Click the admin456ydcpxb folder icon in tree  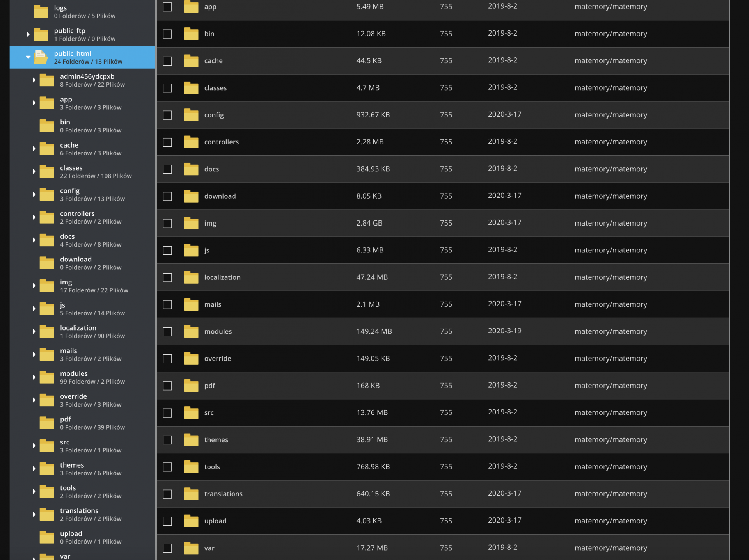[47, 80]
